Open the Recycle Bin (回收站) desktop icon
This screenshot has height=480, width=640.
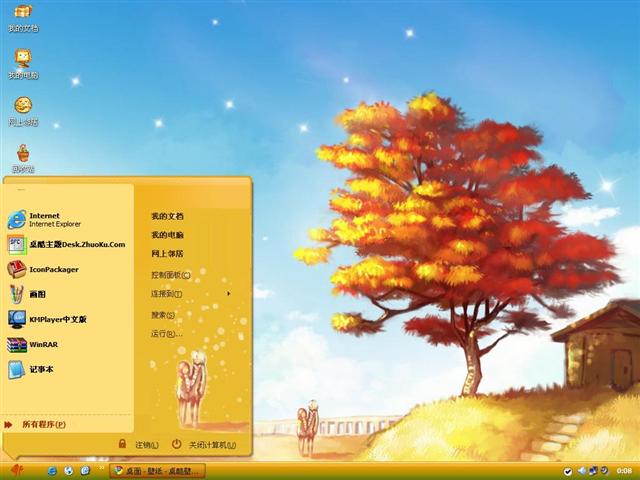coord(23,159)
